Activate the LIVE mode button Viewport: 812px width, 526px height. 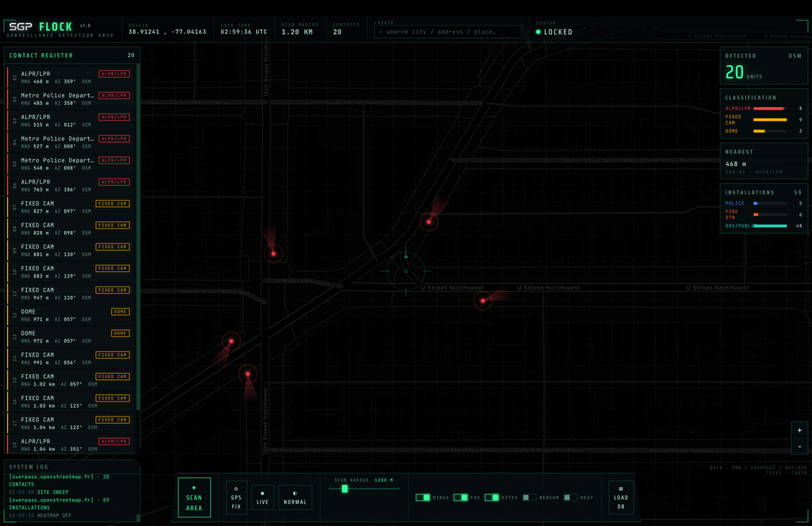click(x=262, y=497)
